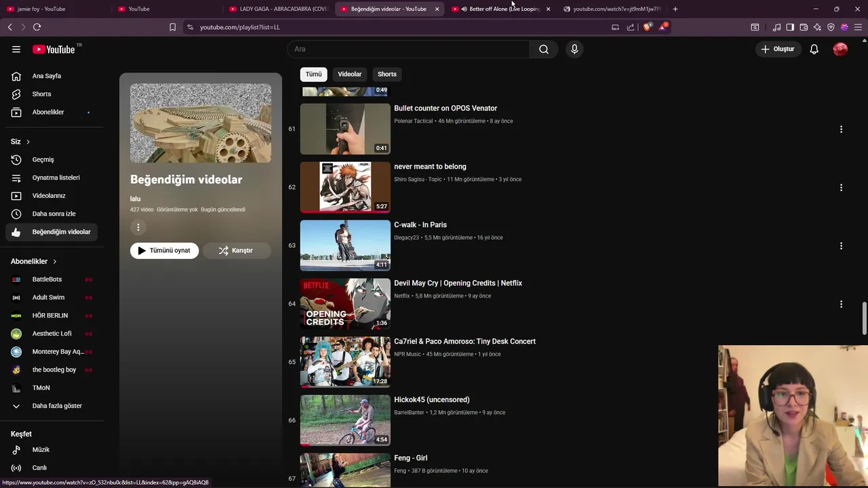
Task: Open Brave Rewards triangle icon
Action: [x=663, y=27]
